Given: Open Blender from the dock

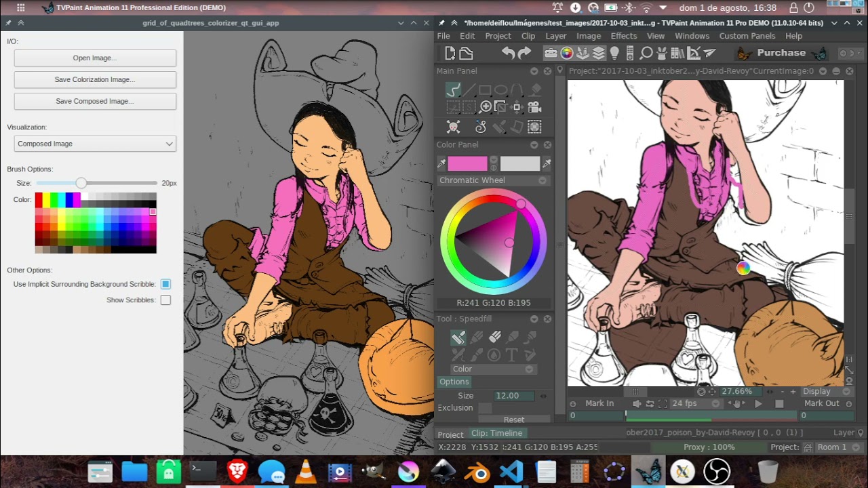Looking at the screenshot, I should pyautogui.click(x=477, y=471).
